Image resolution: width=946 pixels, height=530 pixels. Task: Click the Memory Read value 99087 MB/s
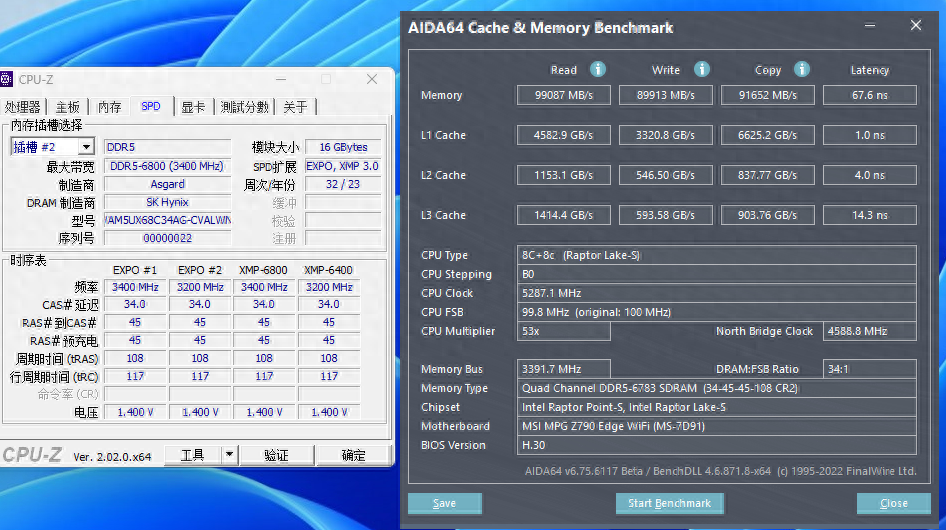tap(563, 95)
